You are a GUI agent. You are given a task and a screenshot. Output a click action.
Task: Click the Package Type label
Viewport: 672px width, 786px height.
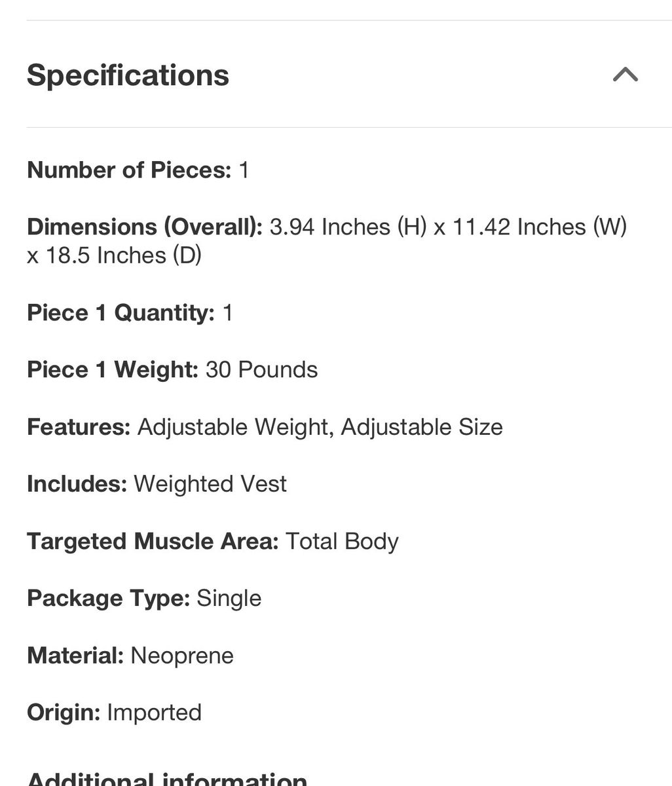[x=108, y=598]
